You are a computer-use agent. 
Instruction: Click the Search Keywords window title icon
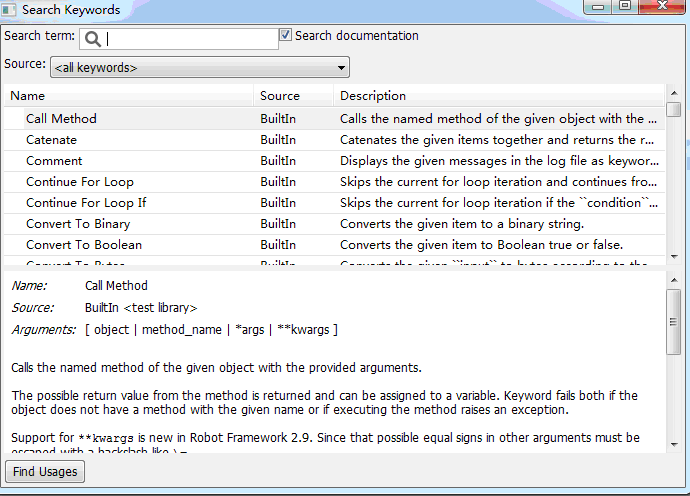8,10
